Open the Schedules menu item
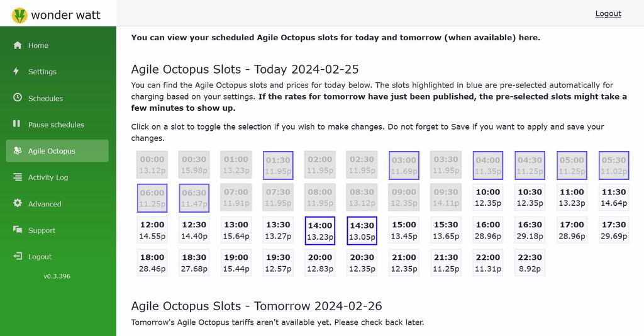The width and height of the screenshot is (644, 336). coord(45,98)
